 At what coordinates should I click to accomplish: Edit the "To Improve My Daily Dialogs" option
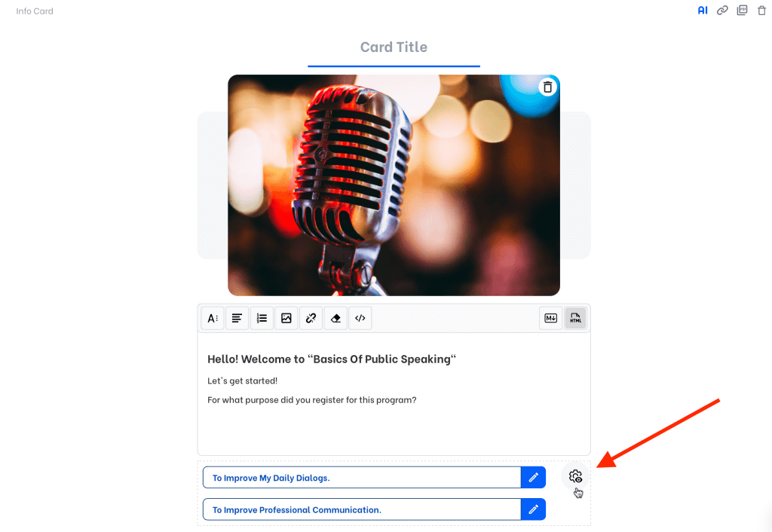click(533, 478)
